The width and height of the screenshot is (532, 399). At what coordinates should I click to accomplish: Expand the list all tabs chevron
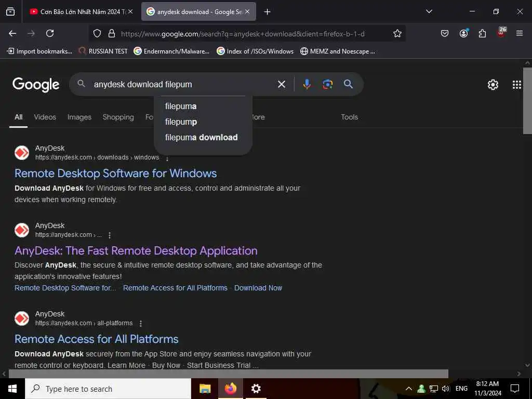pos(429,11)
